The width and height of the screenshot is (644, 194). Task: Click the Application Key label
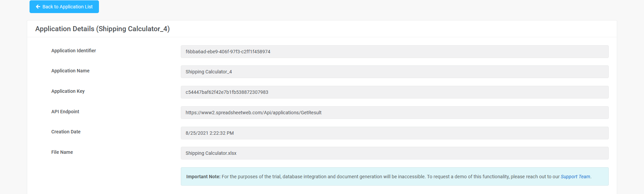point(68,91)
